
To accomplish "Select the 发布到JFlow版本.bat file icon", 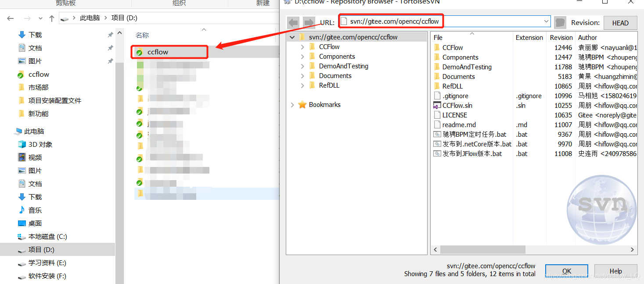I will 437,154.
